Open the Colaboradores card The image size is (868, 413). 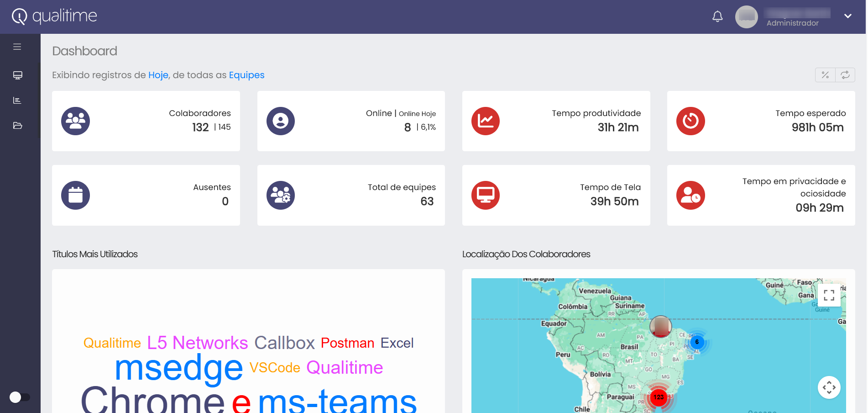coord(146,121)
